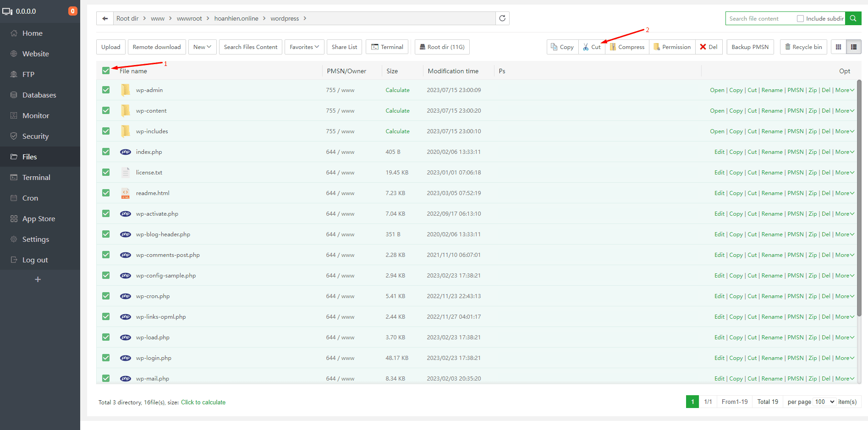This screenshot has height=430, width=868.
Task: Focus the Search file content field
Action: (761, 18)
